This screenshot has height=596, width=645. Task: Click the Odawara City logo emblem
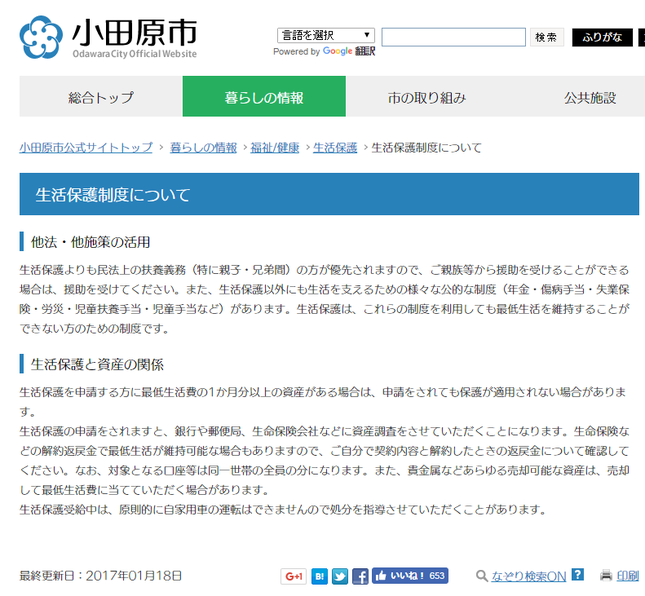[x=41, y=38]
